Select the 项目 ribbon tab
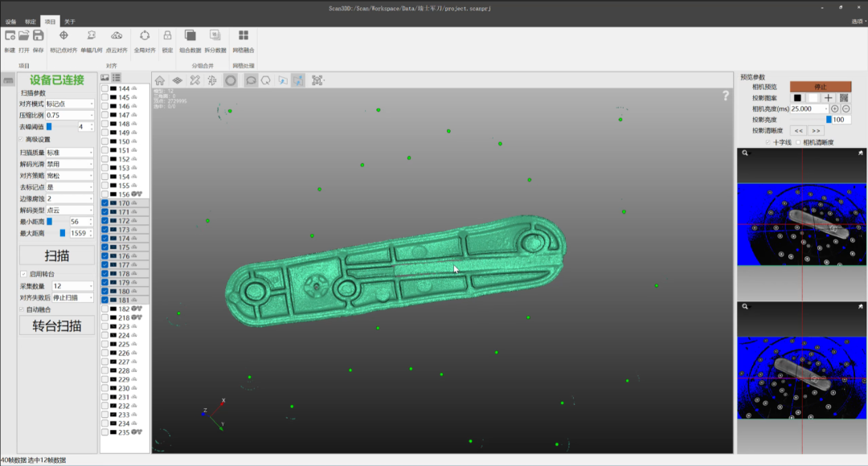This screenshot has width=868, height=466. click(50, 22)
